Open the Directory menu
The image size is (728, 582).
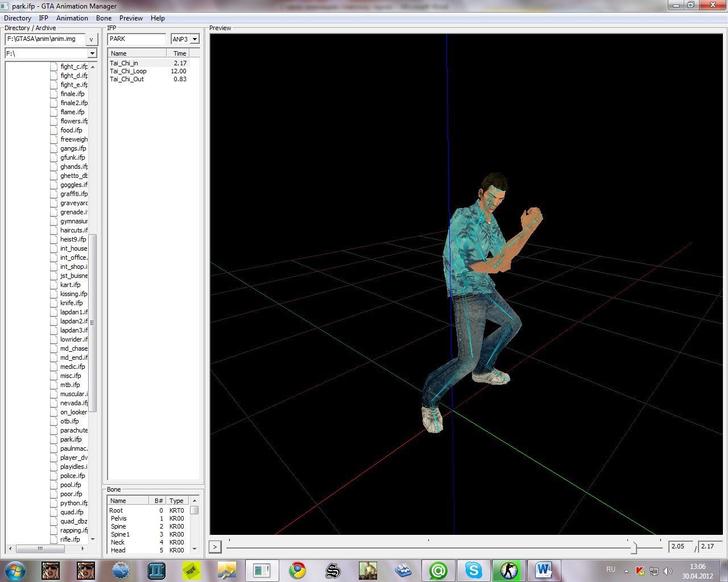[x=18, y=18]
